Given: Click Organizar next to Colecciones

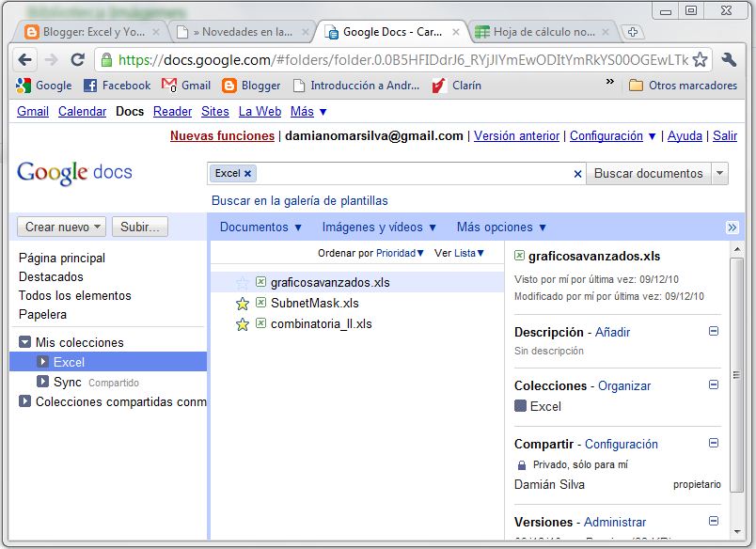Looking at the screenshot, I should pyautogui.click(x=624, y=385).
